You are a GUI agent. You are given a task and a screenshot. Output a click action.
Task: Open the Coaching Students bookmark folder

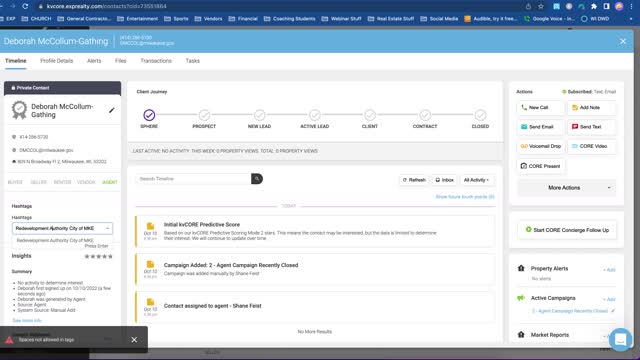click(289, 19)
